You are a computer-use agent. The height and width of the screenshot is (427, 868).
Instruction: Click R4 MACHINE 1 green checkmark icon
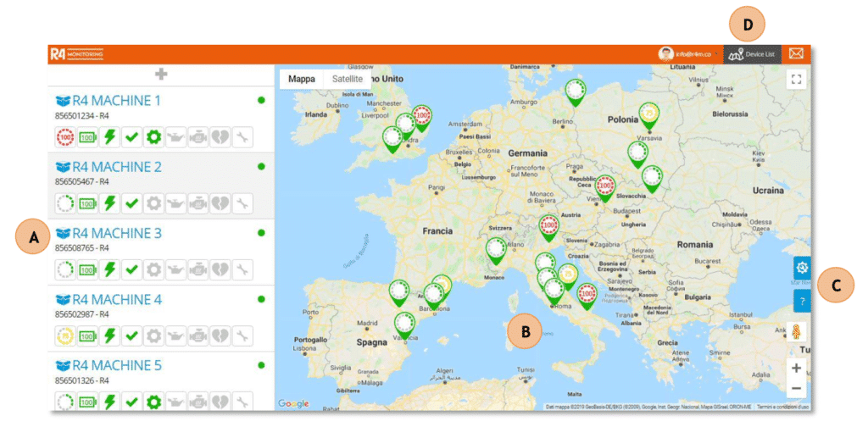131,137
